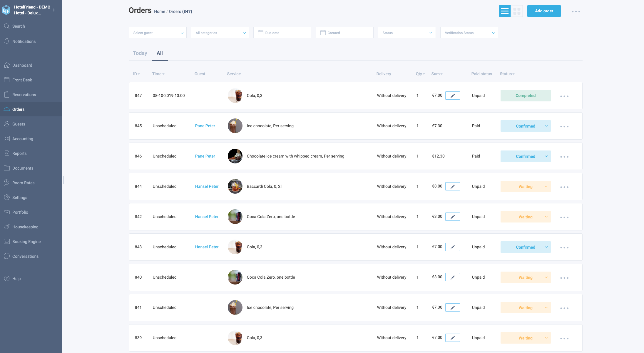The image size is (644, 353).
Task: Edit sum for order 841
Action: [453, 307]
